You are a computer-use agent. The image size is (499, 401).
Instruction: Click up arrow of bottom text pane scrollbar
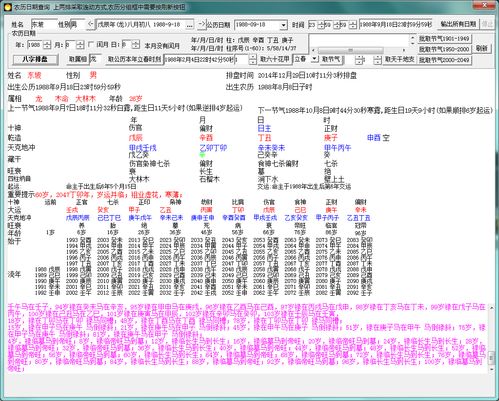click(492, 308)
